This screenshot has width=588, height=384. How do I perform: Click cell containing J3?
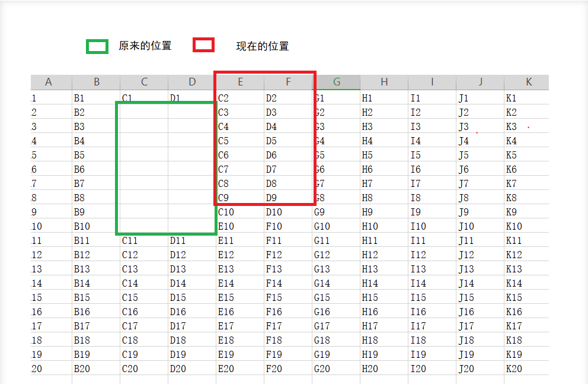[x=480, y=127]
